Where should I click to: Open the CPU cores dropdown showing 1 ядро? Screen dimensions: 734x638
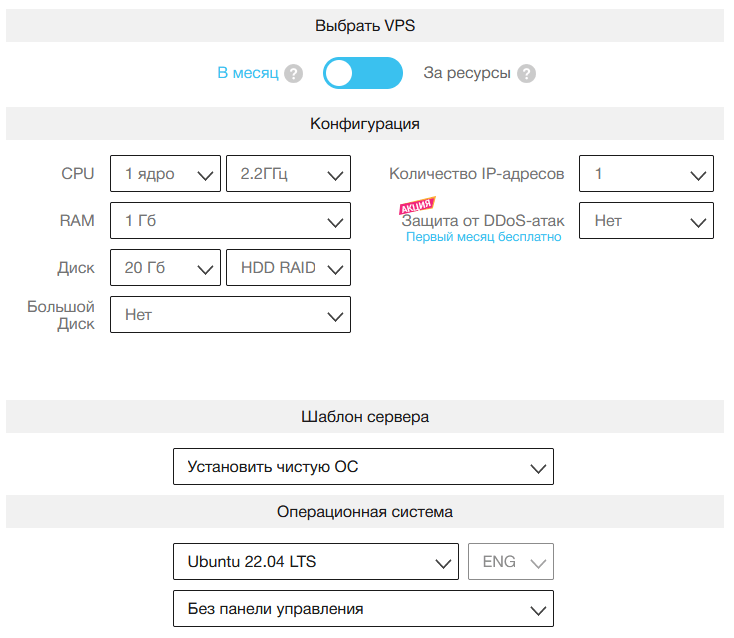tap(165, 174)
